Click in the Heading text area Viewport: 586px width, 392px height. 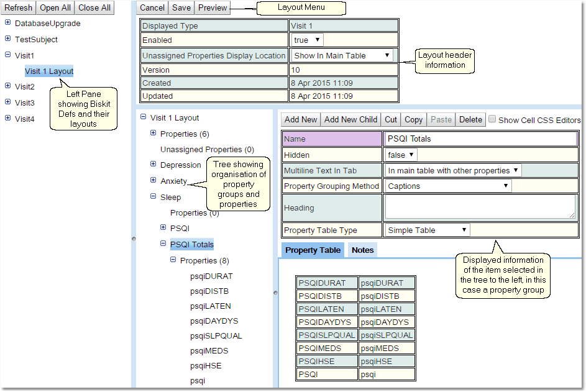coord(480,206)
